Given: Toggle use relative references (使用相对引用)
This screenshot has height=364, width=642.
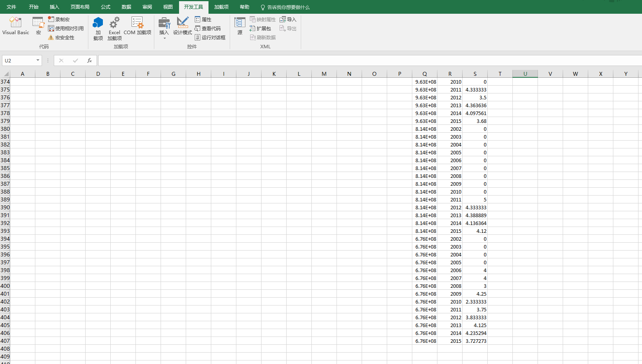Looking at the screenshot, I should pyautogui.click(x=66, y=28).
